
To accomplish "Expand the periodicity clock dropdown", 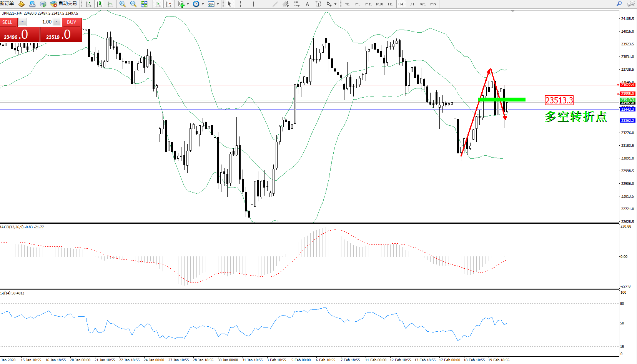I will (203, 4).
